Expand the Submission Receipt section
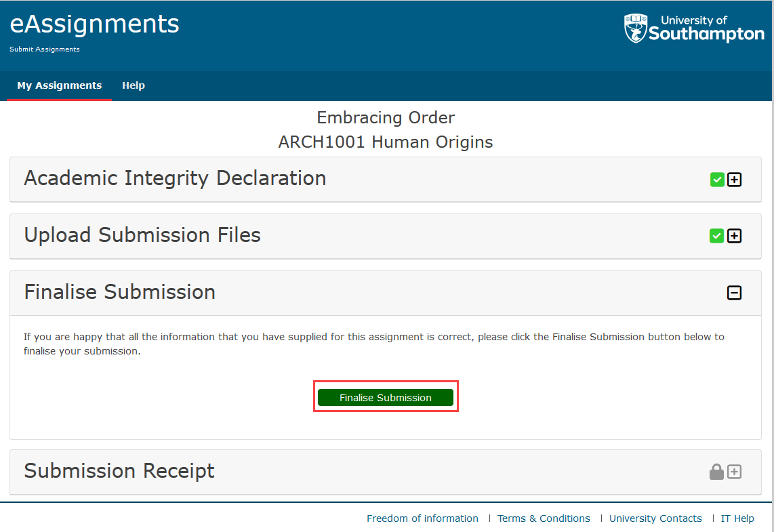Image resolution: width=774 pixels, height=532 pixels. [735, 471]
